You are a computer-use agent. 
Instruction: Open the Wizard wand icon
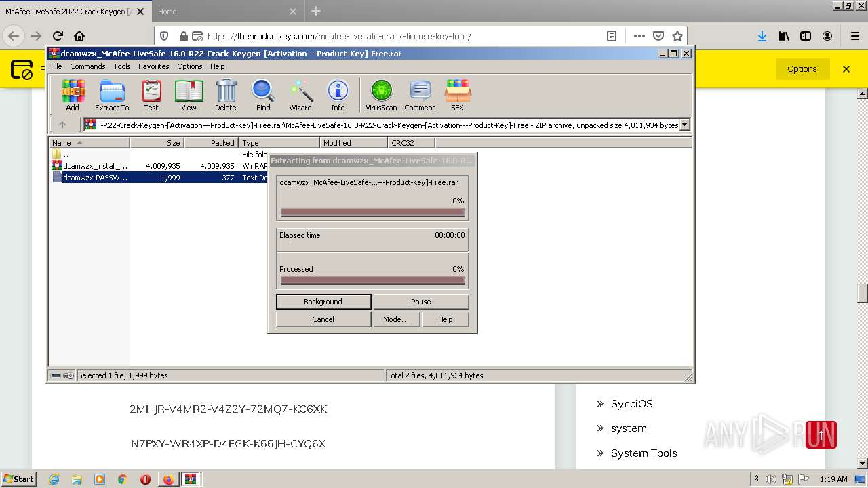pyautogui.click(x=300, y=95)
